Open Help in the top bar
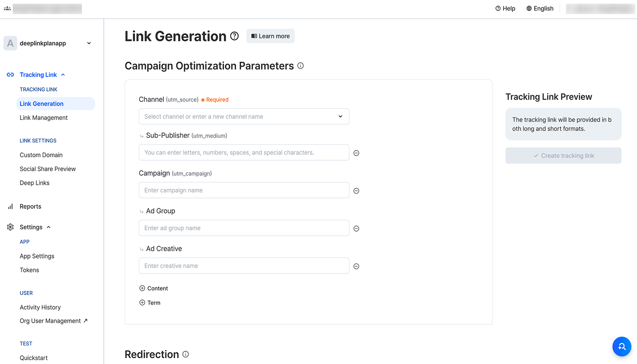 pos(505,8)
